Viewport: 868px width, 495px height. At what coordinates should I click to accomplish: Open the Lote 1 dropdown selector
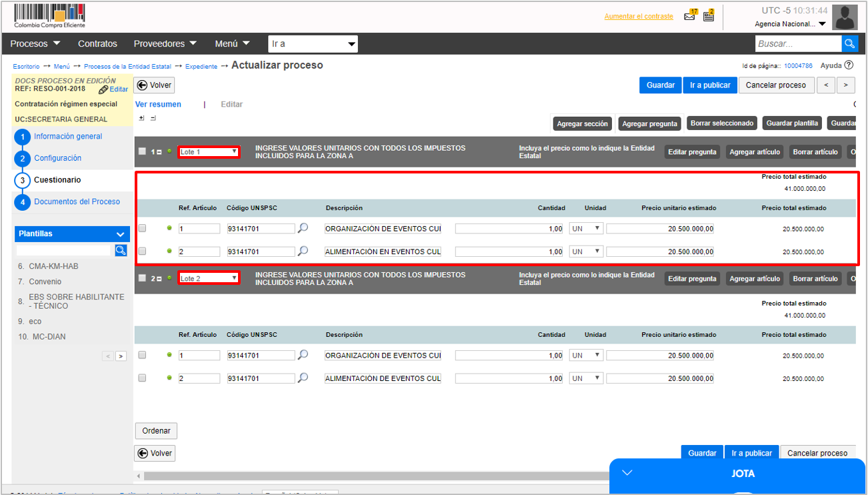(x=209, y=152)
